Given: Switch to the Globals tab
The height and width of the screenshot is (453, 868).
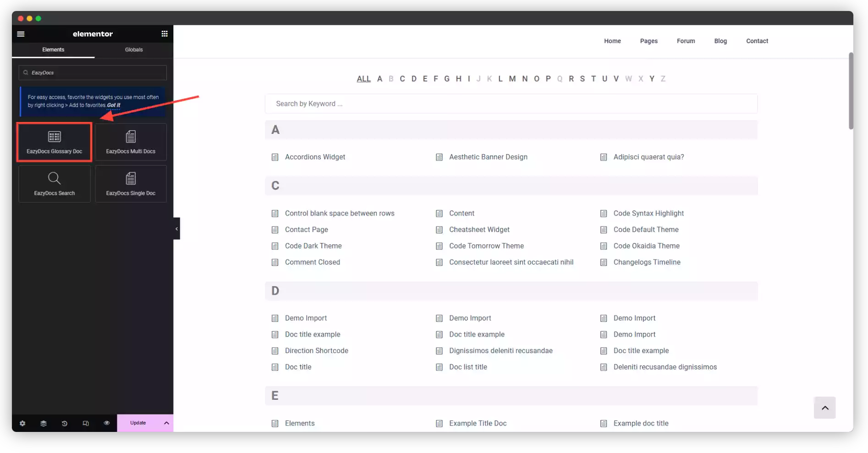Looking at the screenshot, I should click(x=133, y=50).
